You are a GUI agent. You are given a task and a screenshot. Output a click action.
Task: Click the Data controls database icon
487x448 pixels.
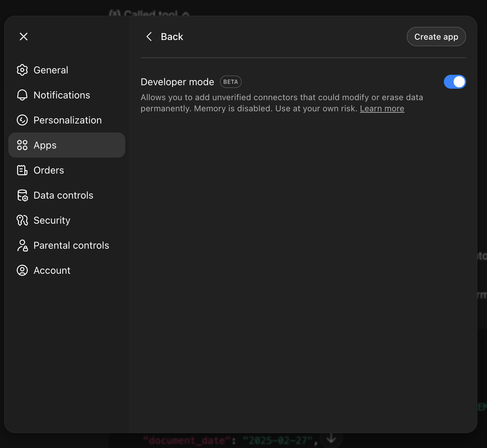tap(22, 195)
